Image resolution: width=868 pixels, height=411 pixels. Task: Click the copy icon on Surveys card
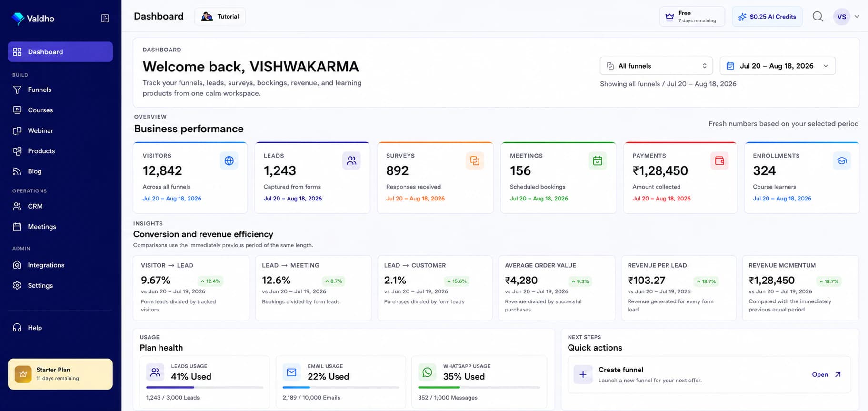(x=475, y=161)
